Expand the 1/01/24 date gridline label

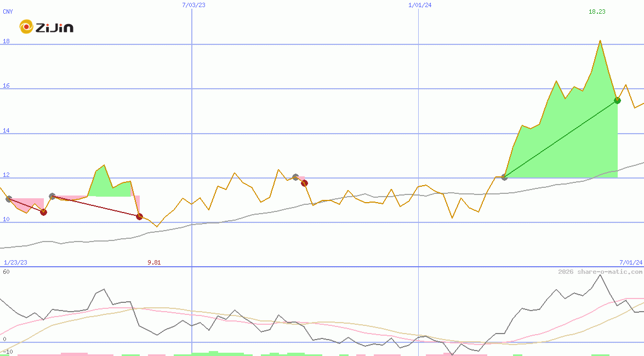coord(419,4)
